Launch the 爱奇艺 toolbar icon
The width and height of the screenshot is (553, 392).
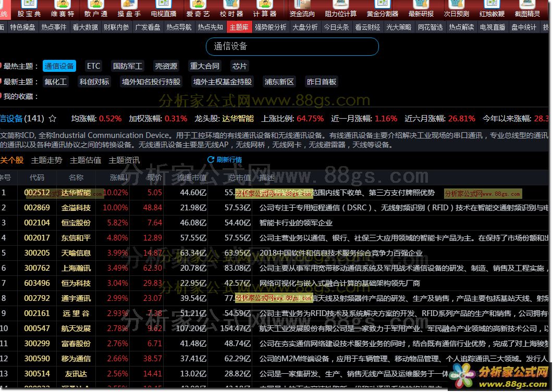coord(198,9)
